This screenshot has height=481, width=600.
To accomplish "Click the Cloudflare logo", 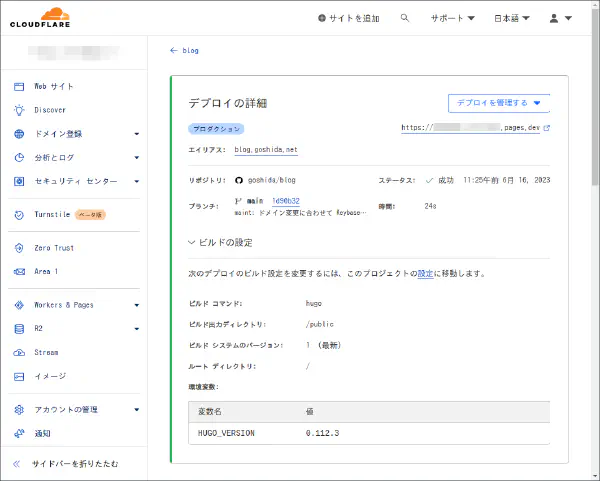I will click(x=40, y=18).
